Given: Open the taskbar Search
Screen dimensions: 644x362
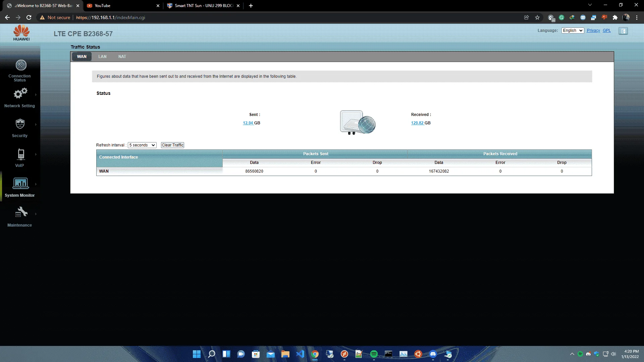Looking at the screenshot, I should pos(212,354).
